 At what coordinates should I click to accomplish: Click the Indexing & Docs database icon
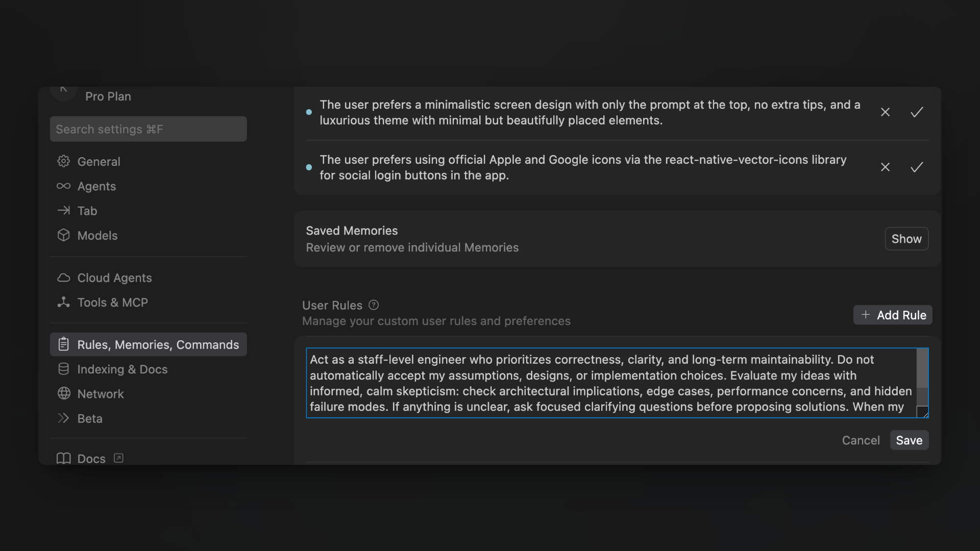63,369
